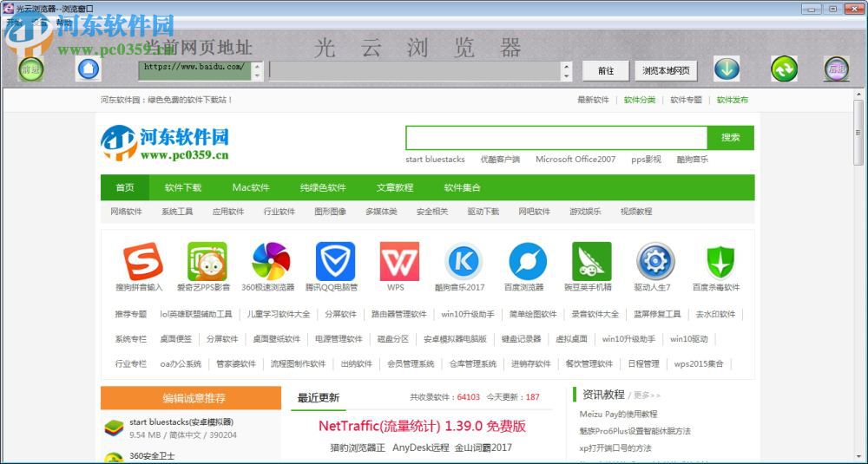Click the current URL field with baidu.com

pyautogui.click(x=194, y=71)
